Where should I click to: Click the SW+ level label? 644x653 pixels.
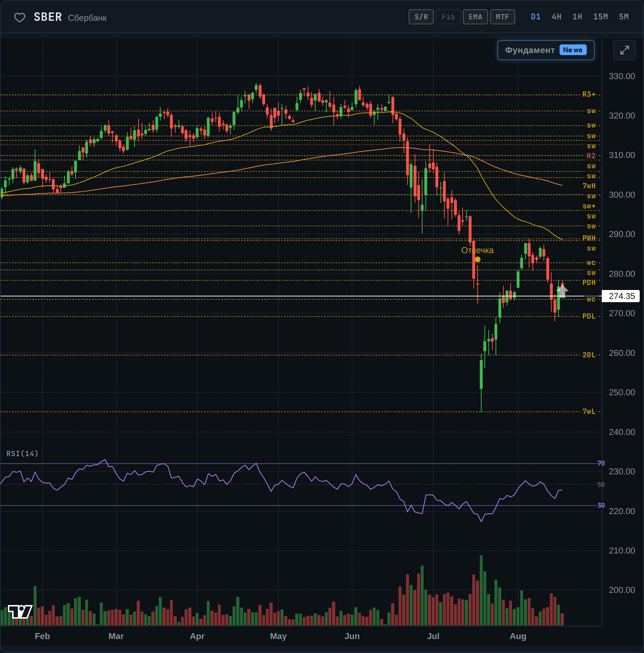coord(589,206)
